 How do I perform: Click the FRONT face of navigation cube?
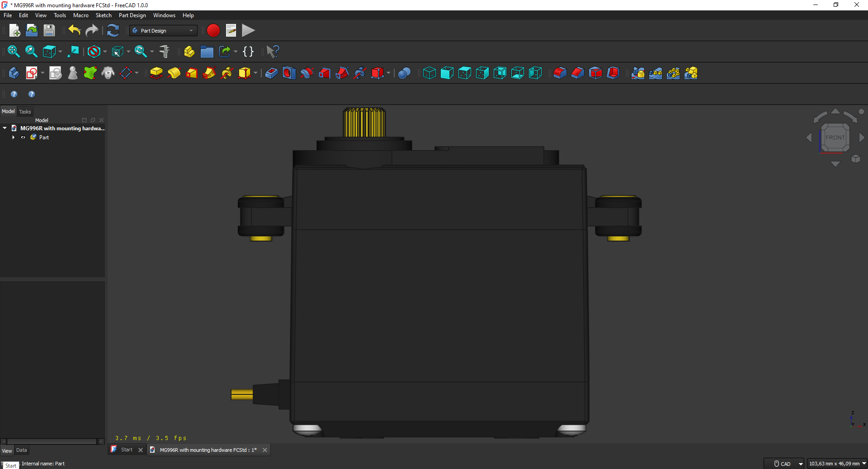[835, 137]
